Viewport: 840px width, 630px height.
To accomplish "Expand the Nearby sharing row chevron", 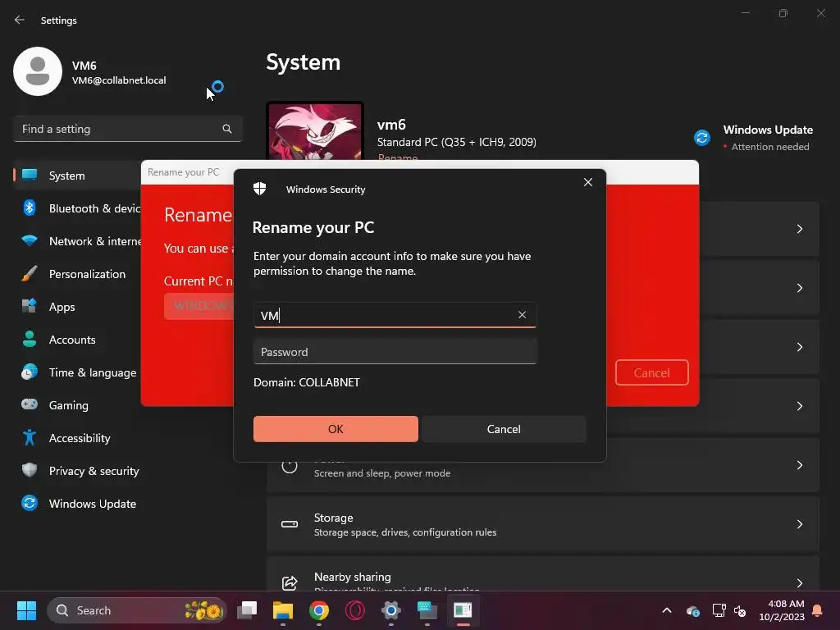I will pyautogui.click(x=799, y=583).
